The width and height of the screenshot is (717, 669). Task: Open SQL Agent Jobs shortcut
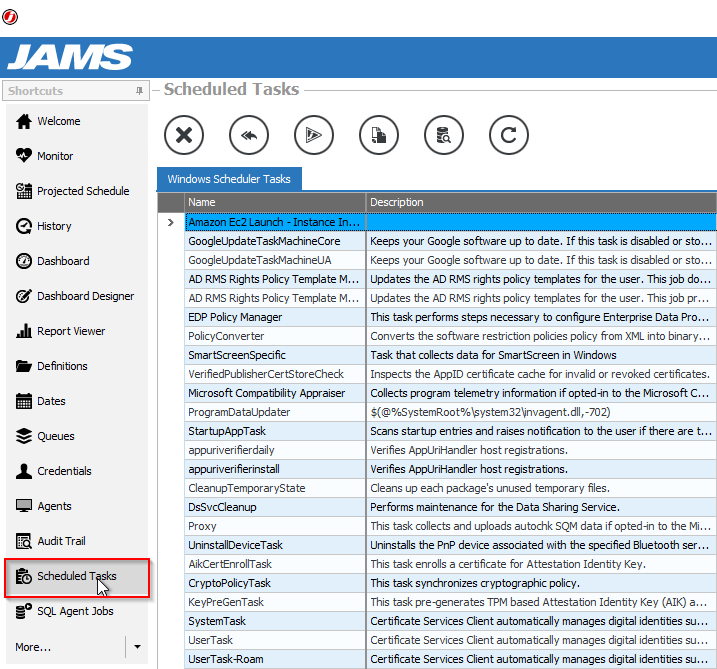[75, 611]
